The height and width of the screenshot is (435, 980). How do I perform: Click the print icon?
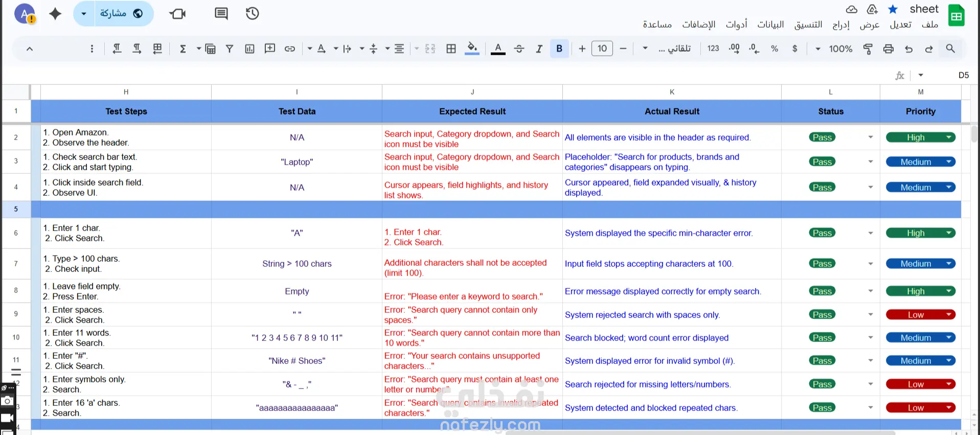click(x=888, y=49)
